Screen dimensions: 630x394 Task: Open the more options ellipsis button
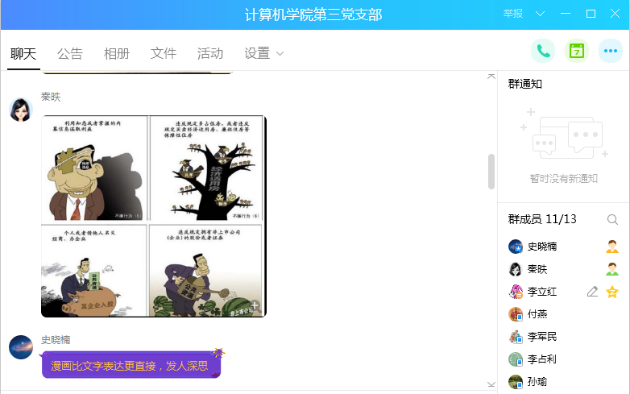(610, 51)
